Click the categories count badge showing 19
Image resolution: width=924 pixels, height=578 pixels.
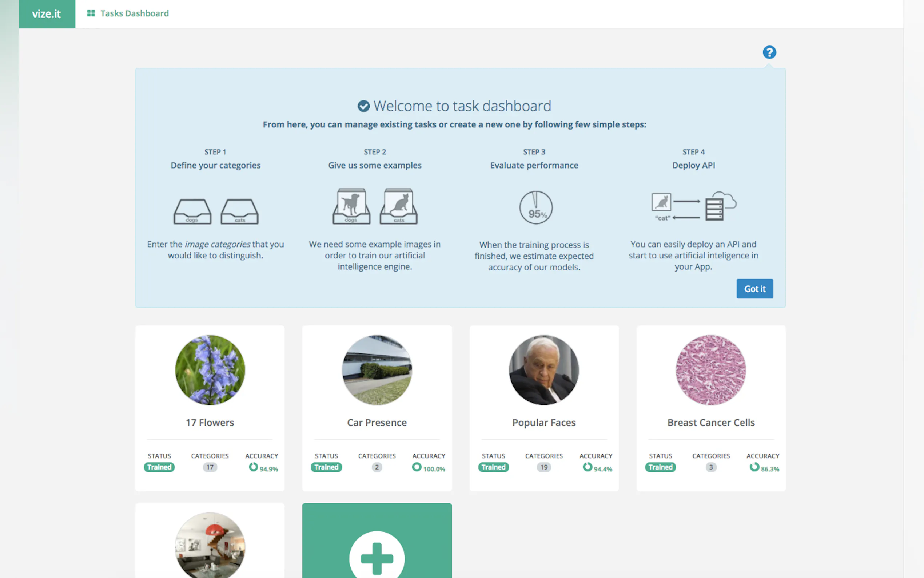(x=543, y=467)
